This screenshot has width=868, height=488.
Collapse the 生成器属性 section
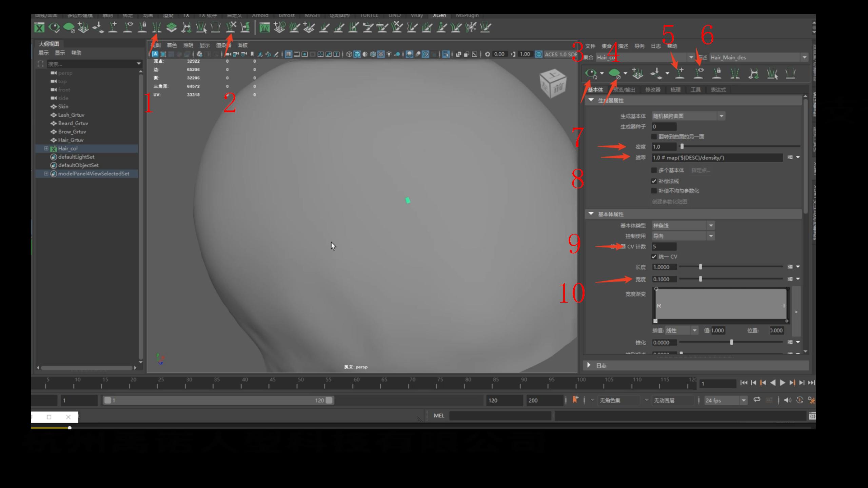click(591, 100)
